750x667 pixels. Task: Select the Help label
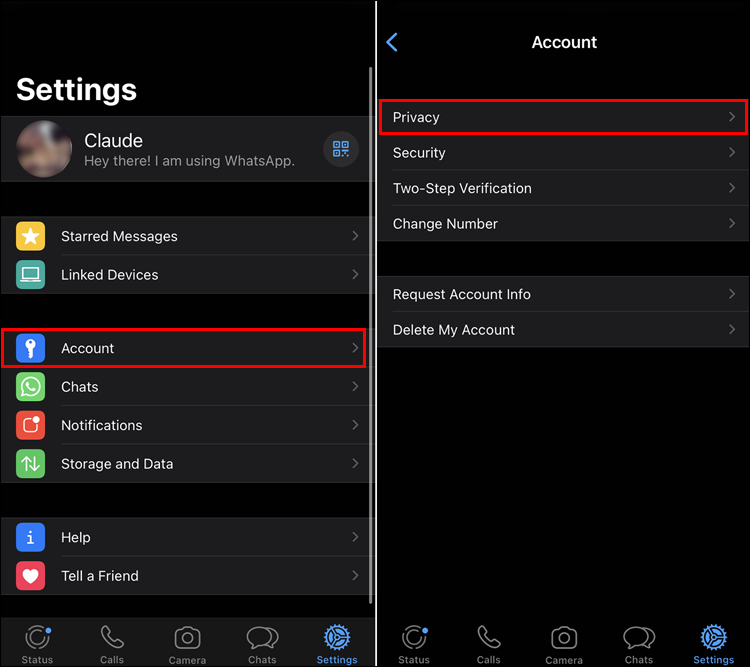[76, 537]
